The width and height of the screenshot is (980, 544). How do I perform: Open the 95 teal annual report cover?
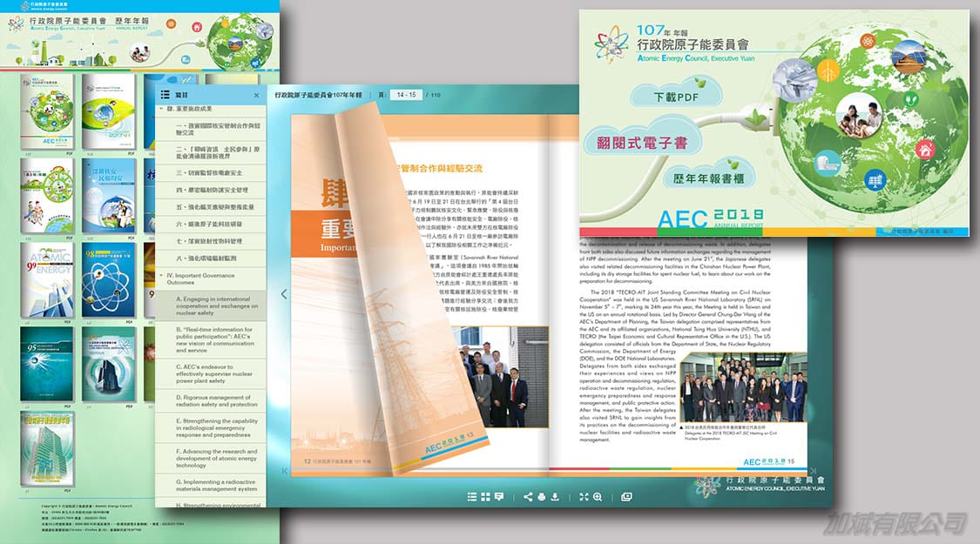point(47,364)
